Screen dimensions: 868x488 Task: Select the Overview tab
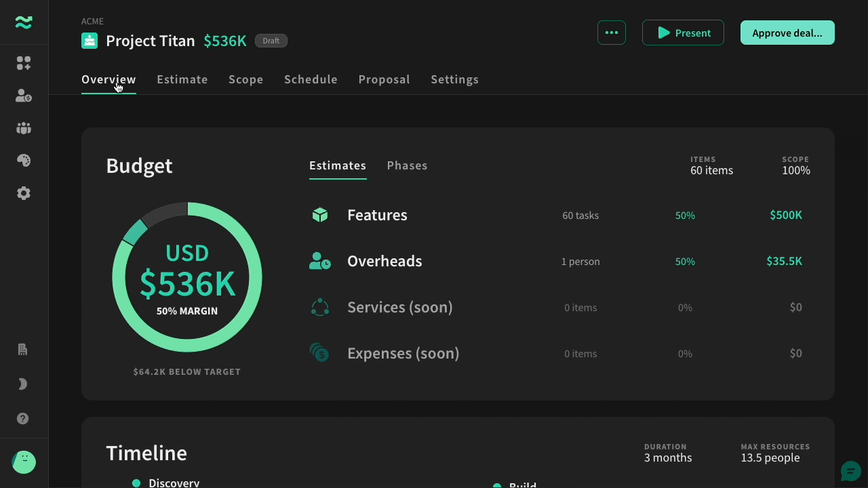108,79
